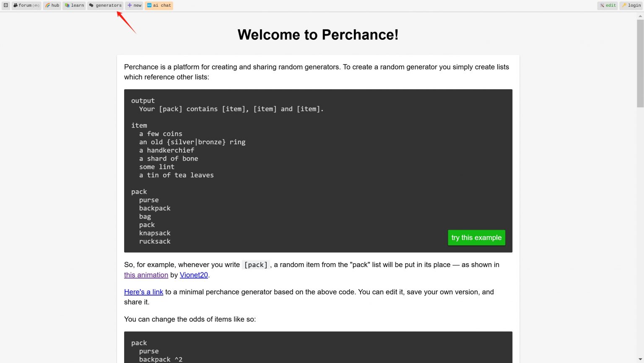Click the scrollbar down arrow at bottom right

(641, 359)
